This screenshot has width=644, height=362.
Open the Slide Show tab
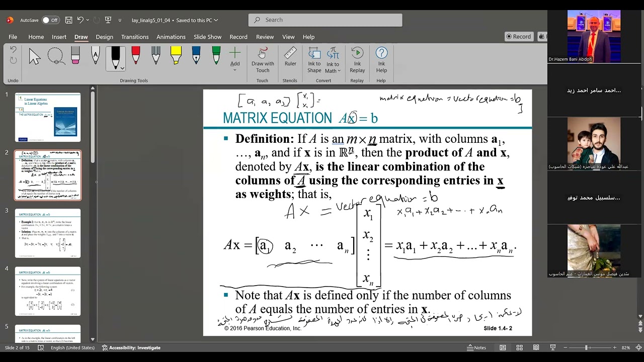tap(207, 37)
